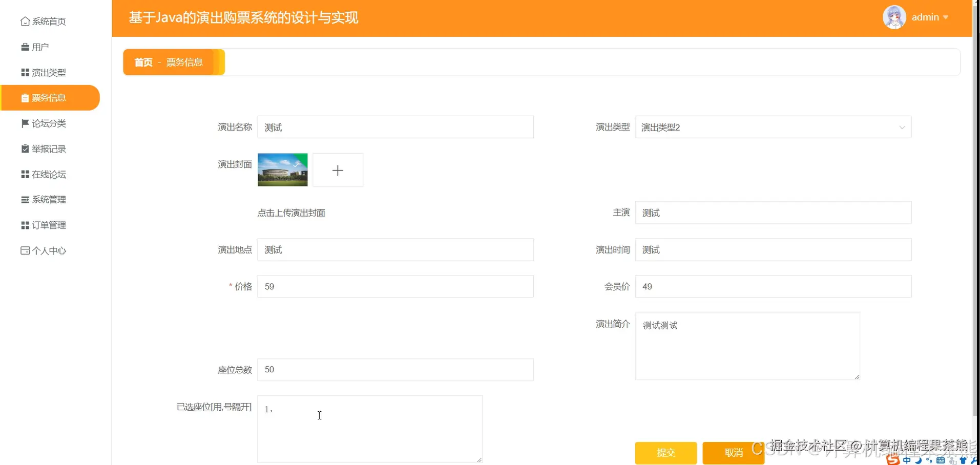This screenshot has height=465, width=980.
Task: Open 系统首页 via its home icon
Action: tap(25, 21)
